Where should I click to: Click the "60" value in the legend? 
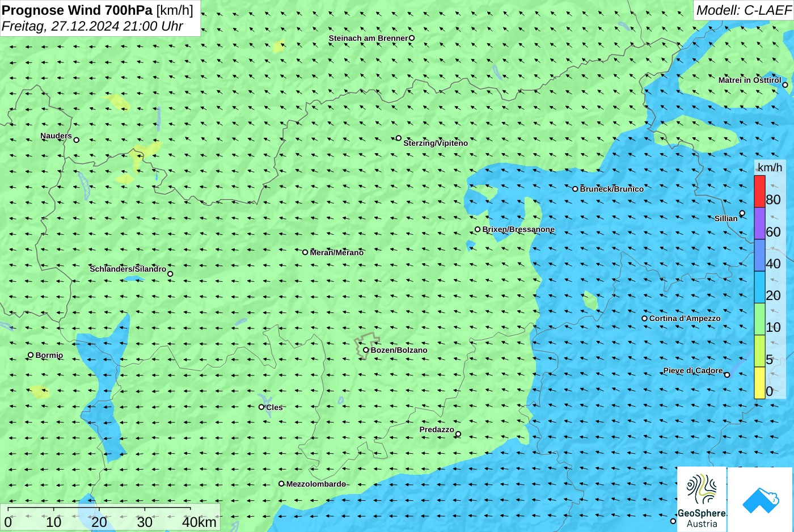(x=773, y=232)
